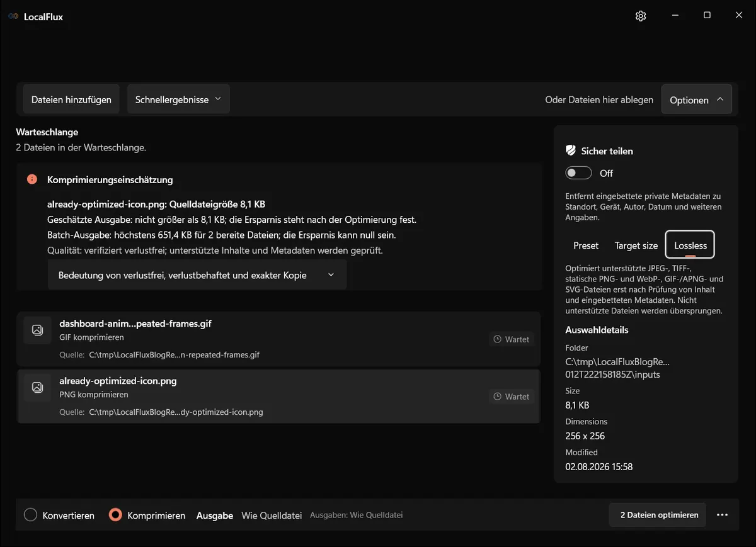
Task: Click 'GIF komprimieren' label
Action: [92, 337]
